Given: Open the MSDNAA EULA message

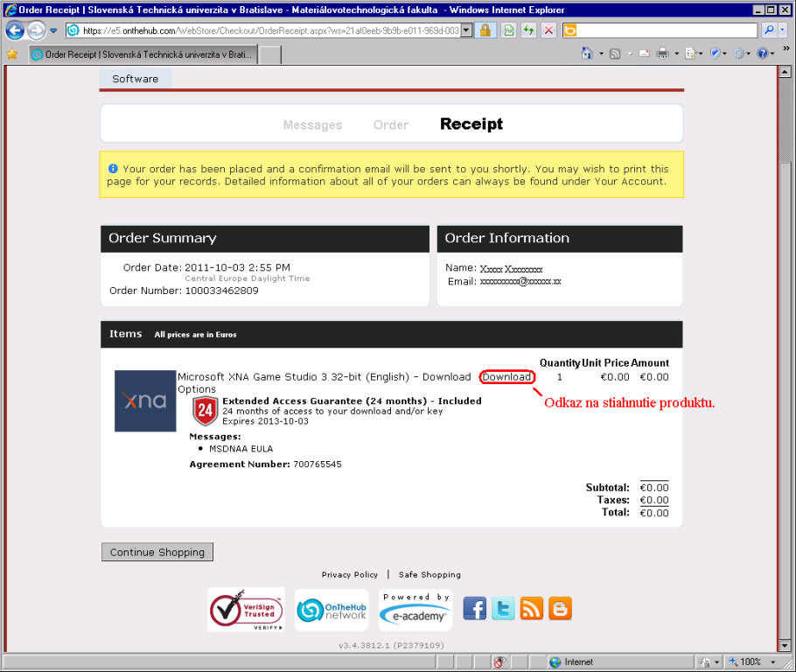Looking at the screenshot, I should (241, 449).
